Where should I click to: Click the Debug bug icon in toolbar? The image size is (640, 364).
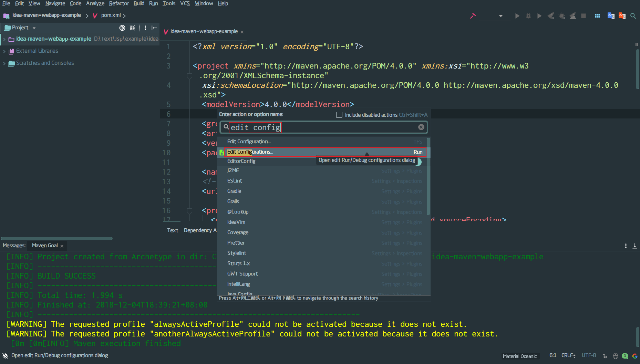528,16
